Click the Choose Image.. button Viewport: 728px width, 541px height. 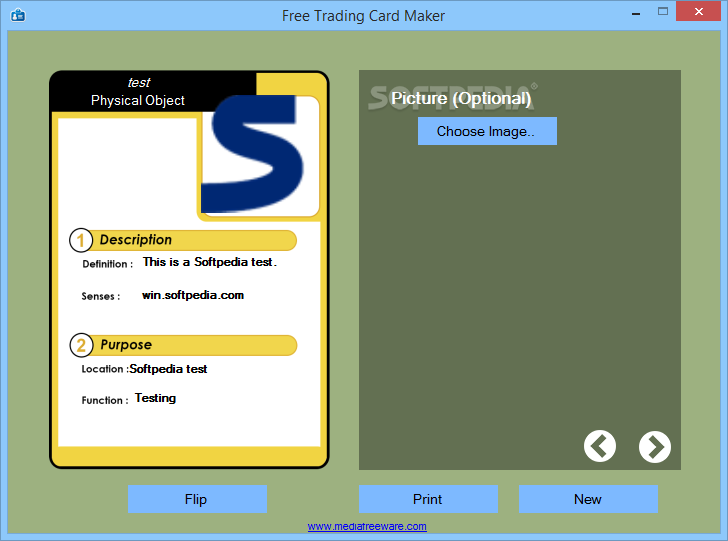coord(487,131)
